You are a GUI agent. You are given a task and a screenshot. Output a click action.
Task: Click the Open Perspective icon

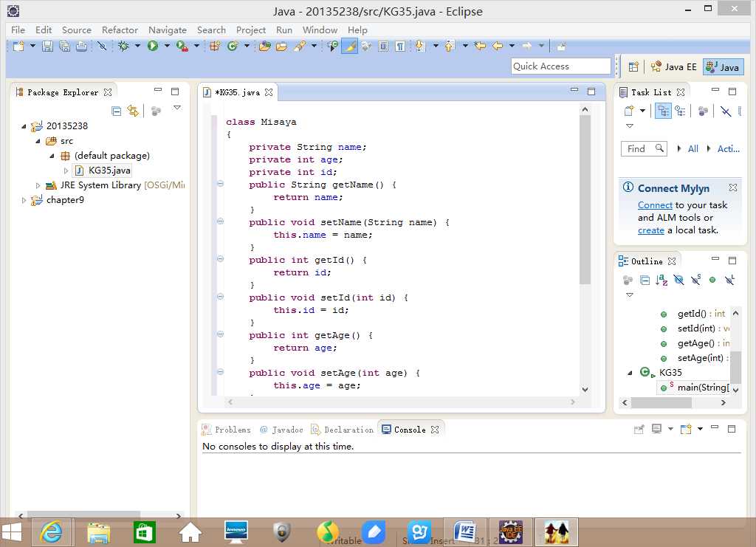click(633, 67)
